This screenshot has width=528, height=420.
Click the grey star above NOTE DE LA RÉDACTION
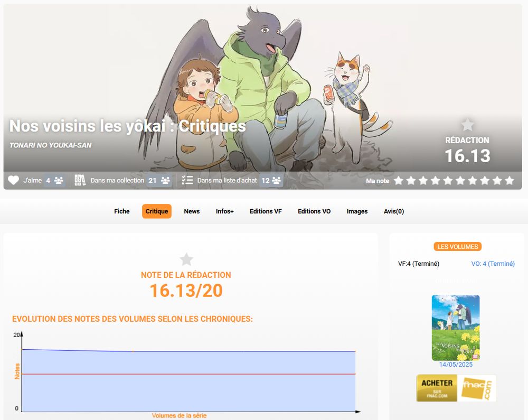pyautogui.click(x=186, y=259)
